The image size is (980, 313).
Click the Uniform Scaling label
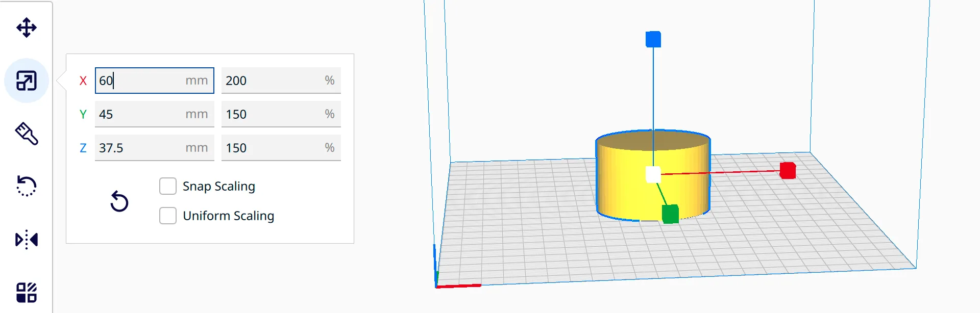(x=229, y=216)
